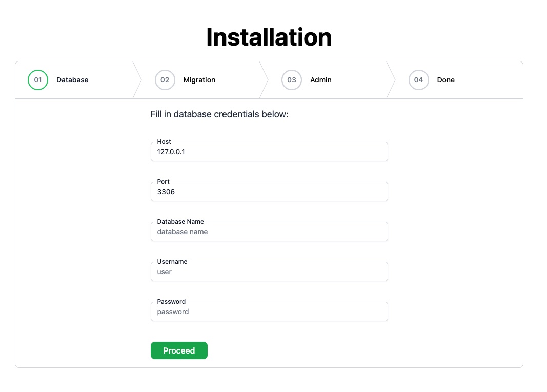Click the Port field showing 3306

(269, 192)
